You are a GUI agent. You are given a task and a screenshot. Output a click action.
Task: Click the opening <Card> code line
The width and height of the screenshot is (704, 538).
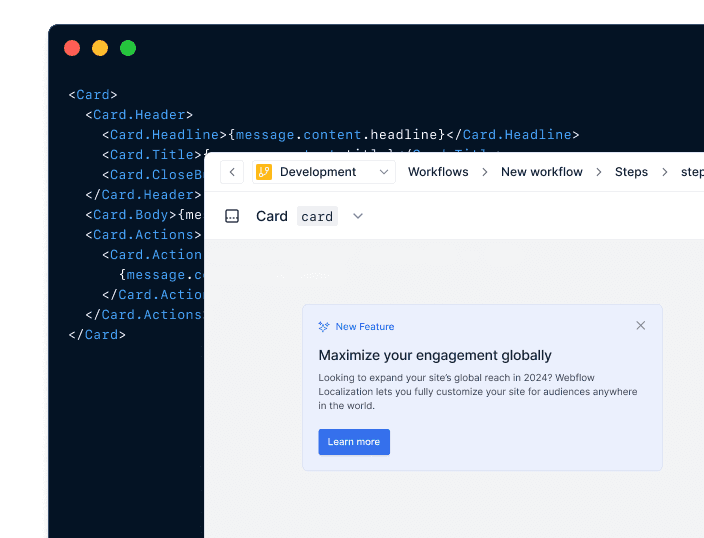point(93,95)
